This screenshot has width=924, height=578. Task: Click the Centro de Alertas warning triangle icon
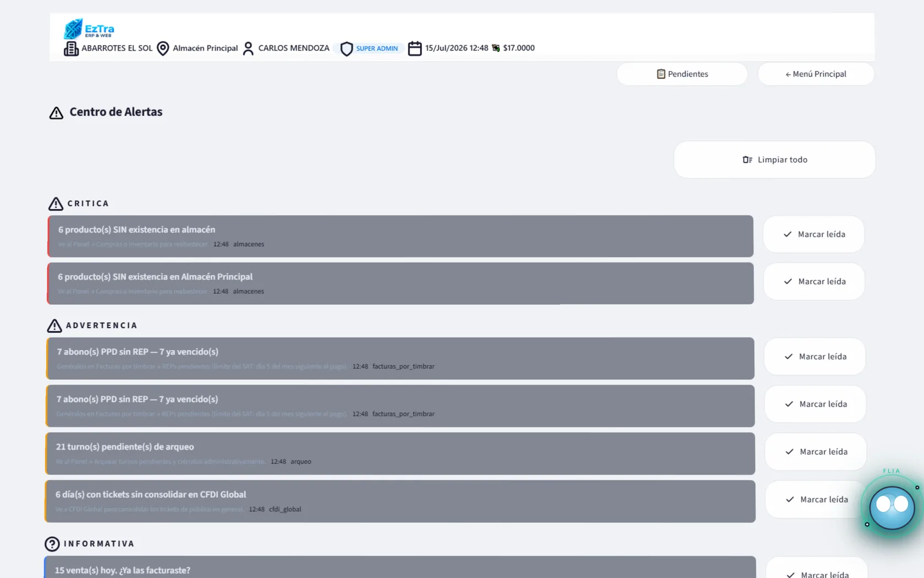tap(56, 113)
